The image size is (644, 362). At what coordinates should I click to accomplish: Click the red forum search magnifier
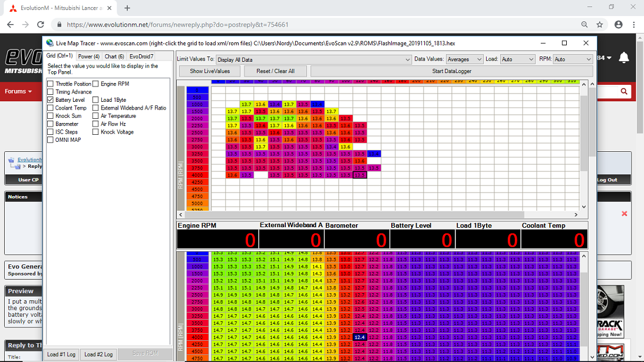pos(624,91)
